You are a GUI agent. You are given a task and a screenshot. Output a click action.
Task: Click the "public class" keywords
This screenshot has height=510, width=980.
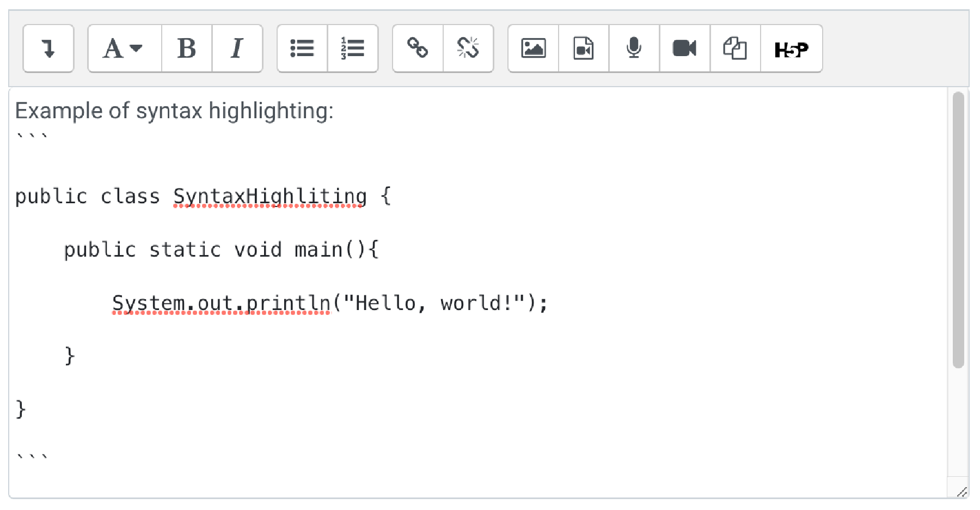[88, 196]
